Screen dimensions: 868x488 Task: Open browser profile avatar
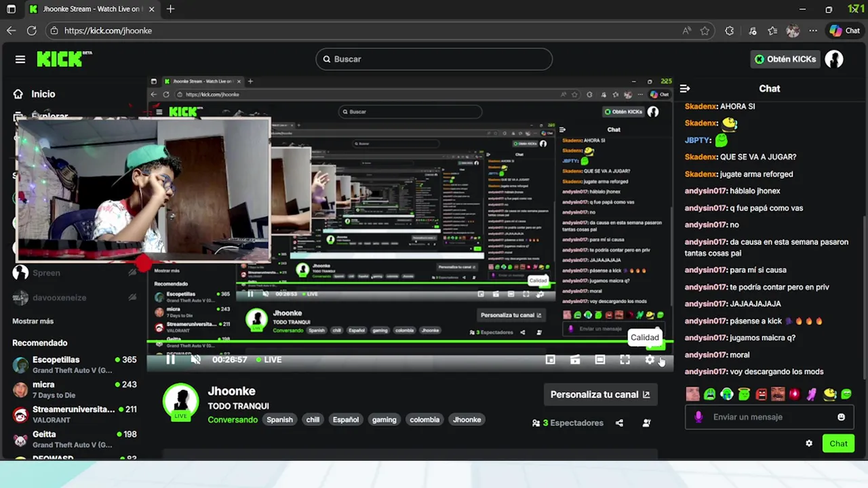point(793,30)
